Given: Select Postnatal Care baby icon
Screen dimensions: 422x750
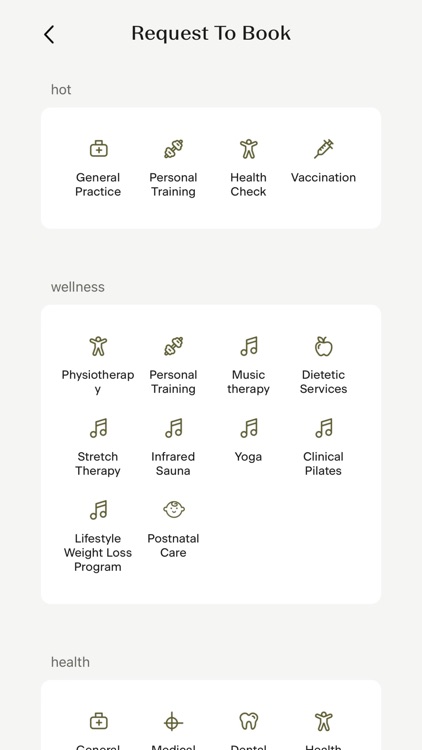Looking at the screenshot, I should click(174, 510).
